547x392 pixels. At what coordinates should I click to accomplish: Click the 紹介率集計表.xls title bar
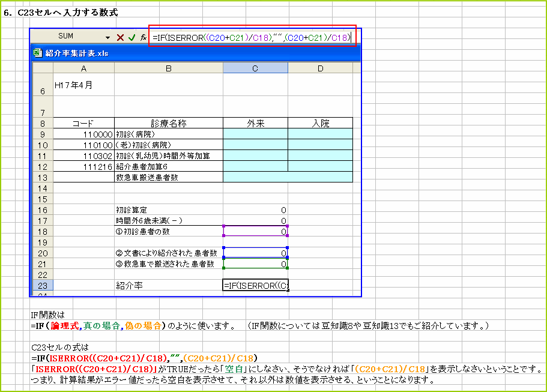tap(180, 53)
